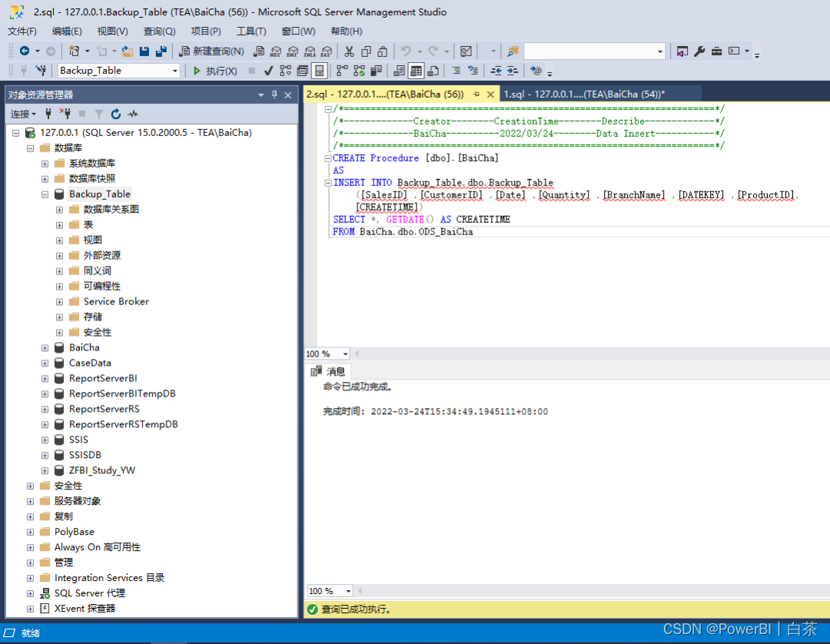Click the Find in Files icon
830x644 pixels.
(x=513, y=51)
